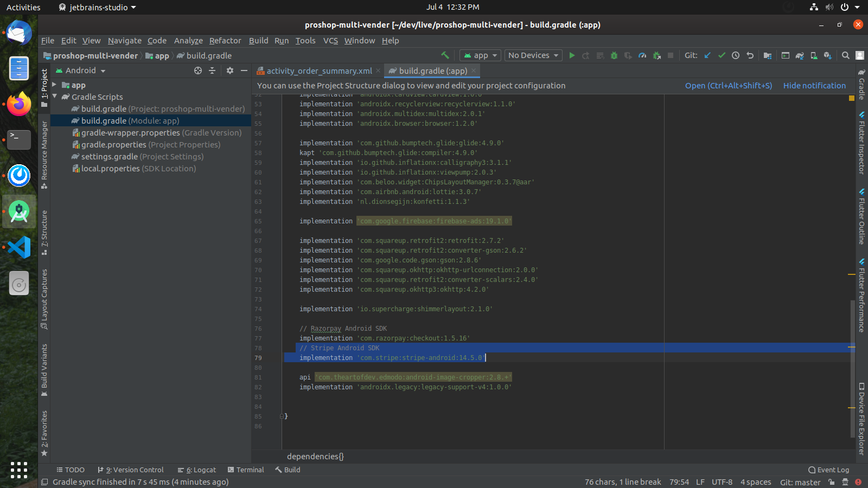Open the Event Log button
Screen dimensions: 868x488
click(828, 470)
